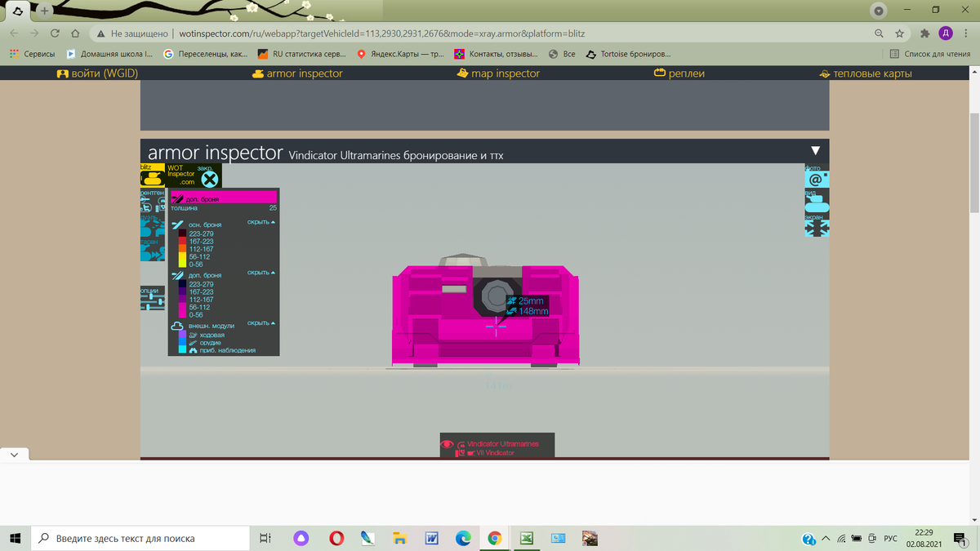Click the blitz tank platform icon

coord(152,175)
